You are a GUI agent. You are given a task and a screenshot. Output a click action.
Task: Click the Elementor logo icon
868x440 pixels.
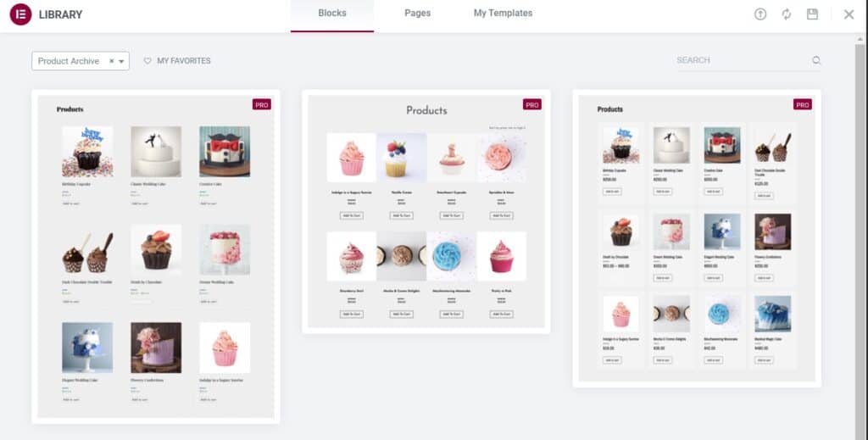coord(20,14)
